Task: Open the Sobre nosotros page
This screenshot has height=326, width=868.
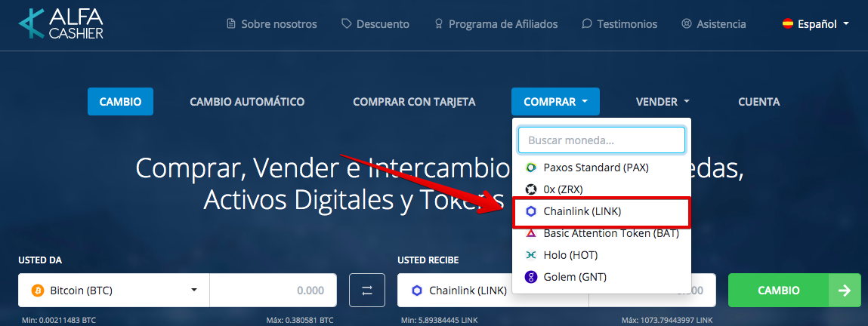Action: click(x=272, y=23)
